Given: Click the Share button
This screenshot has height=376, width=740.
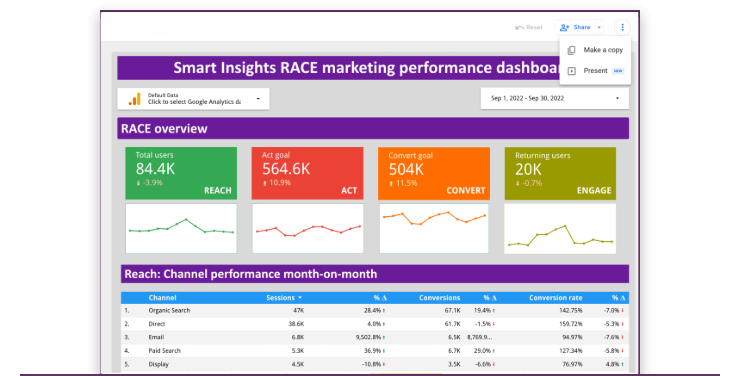Looking at the screenshot, I should pyautogui.click(x=576, y=27).
